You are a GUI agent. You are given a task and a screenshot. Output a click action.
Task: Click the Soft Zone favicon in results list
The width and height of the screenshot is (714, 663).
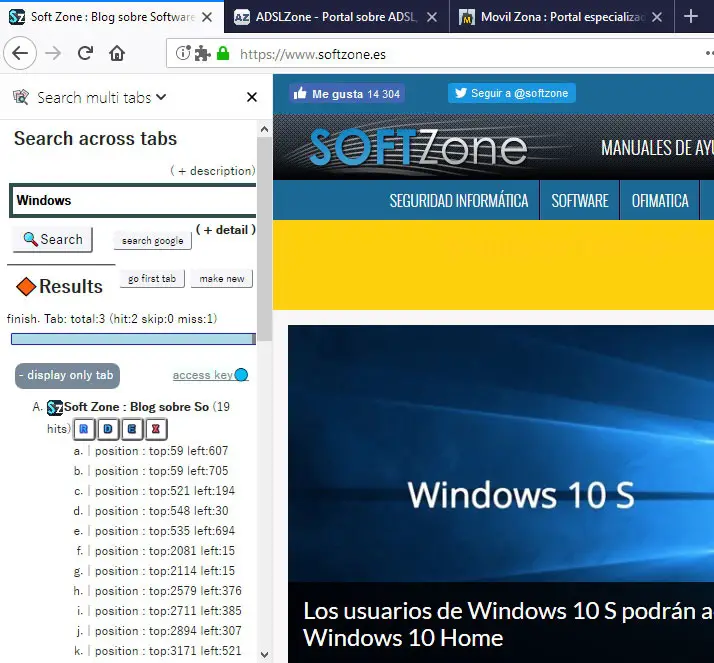(55, 407)
